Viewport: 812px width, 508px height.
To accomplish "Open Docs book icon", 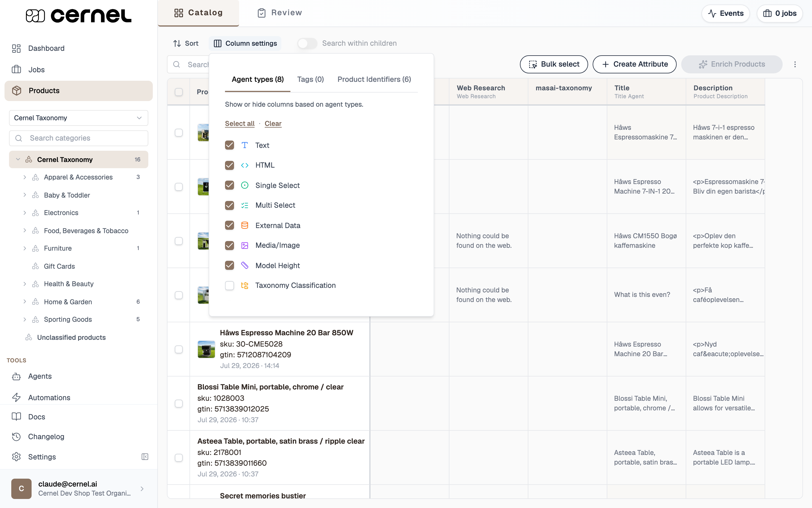I will pos(16,417).
